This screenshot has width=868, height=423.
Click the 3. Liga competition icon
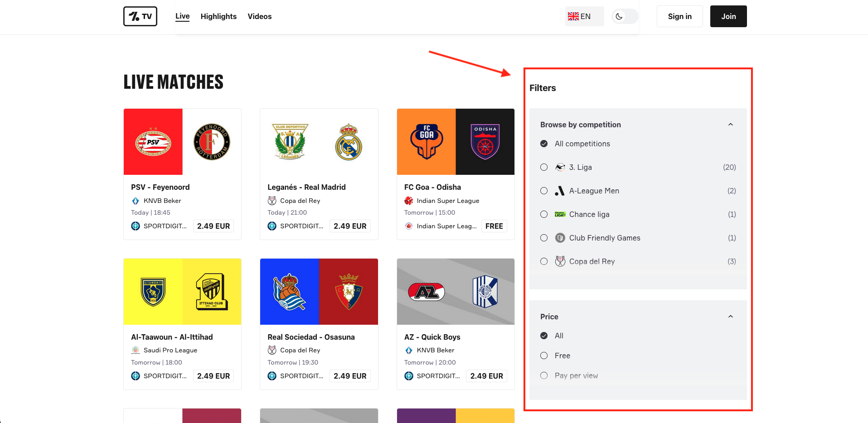[560, 167]
